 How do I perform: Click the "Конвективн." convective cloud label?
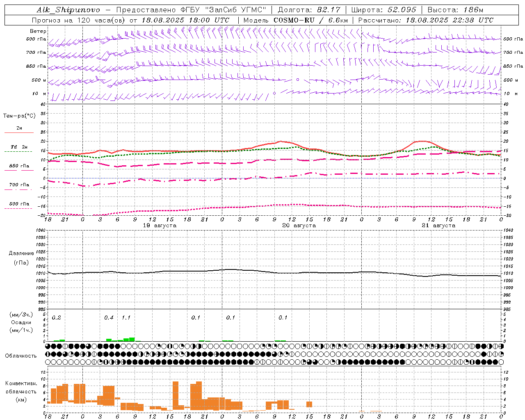point(21,383)
